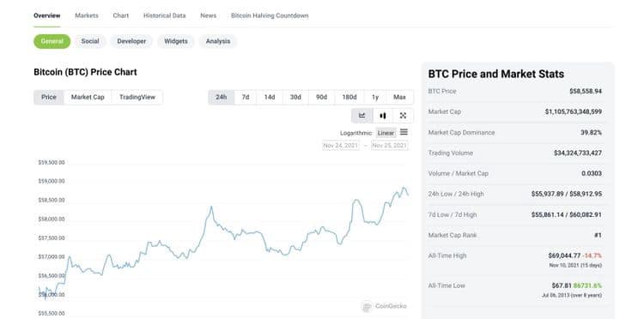Viewport: 644px width, 319px height.
Task: Select the Analysis pill button
Action: point(218,41)
